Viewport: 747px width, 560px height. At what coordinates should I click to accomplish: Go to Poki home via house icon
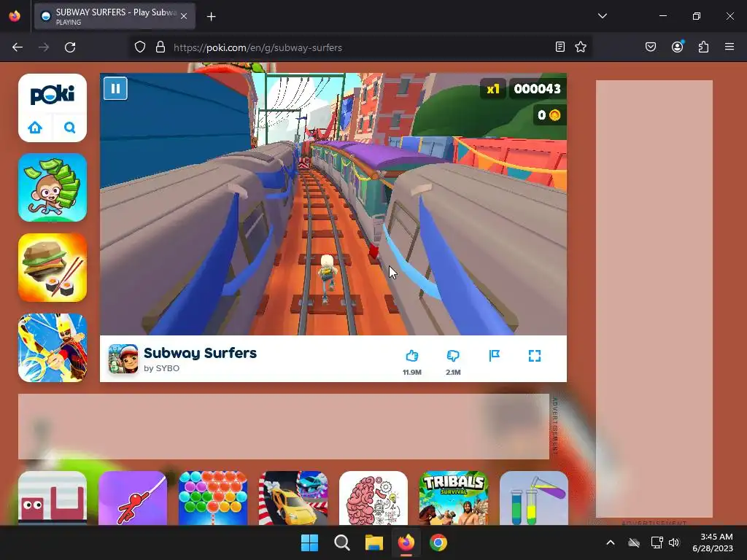pyautogui.click(x=35, y=128)
